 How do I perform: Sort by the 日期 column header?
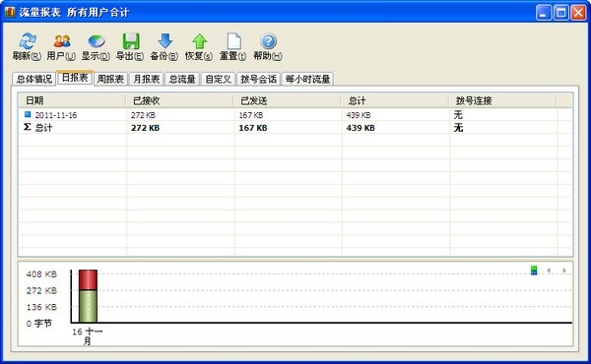point(72,101)
